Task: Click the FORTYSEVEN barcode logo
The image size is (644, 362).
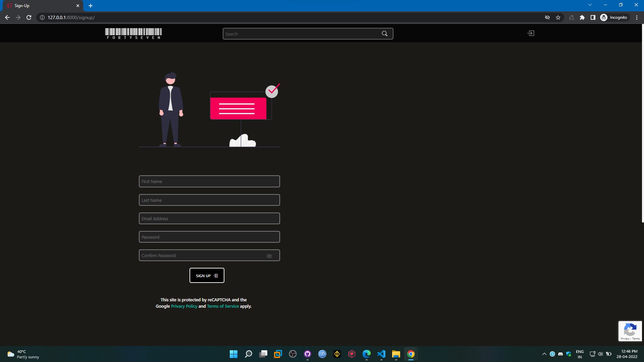Action: 133,34
